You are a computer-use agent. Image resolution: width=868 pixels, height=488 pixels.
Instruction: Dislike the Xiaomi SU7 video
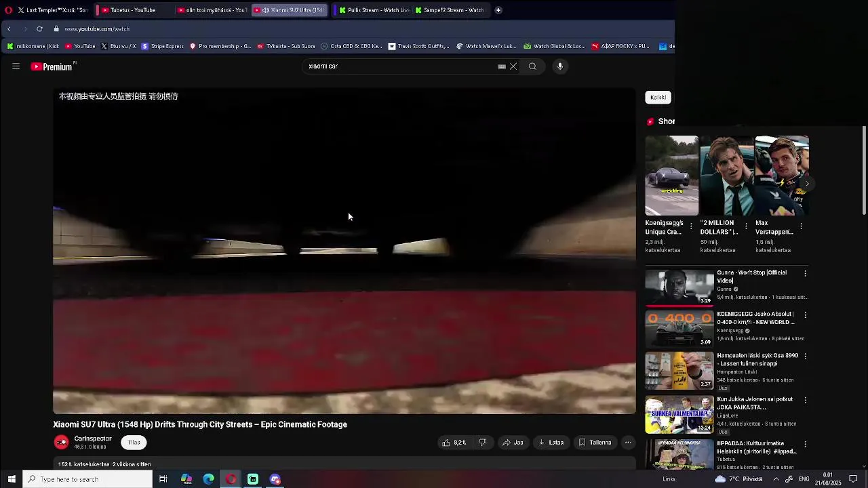click(x=482, y=443)
